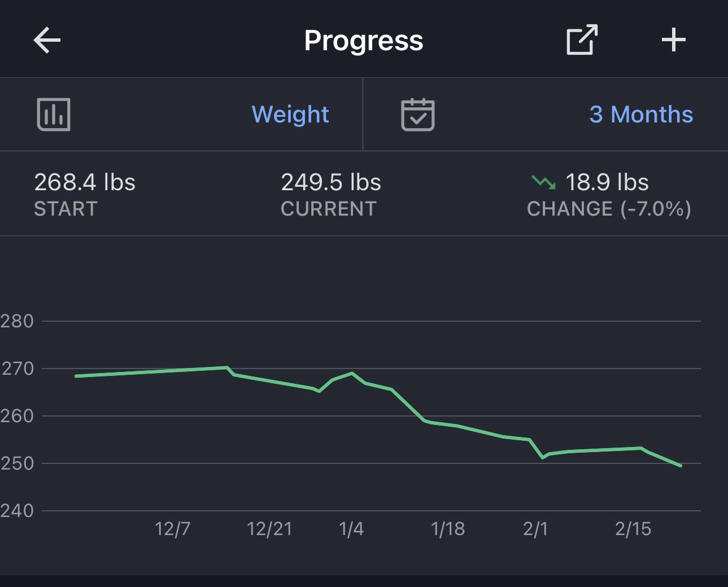Tap the green downward trend arrow
Image resolution: width=728 pixels, height=587 pixels.
[543, 182]
